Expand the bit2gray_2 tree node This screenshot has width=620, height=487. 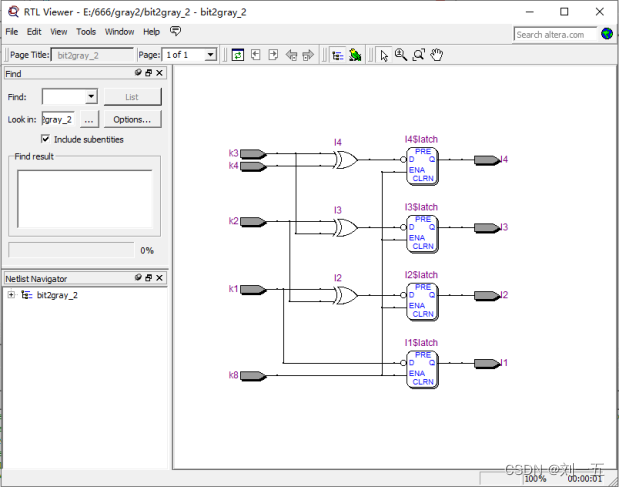tap(11, 295)
